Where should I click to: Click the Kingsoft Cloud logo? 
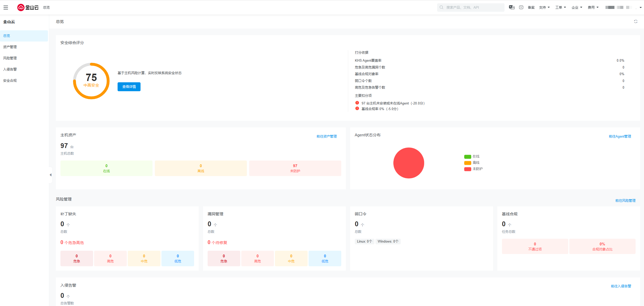[x=28, y=7]
